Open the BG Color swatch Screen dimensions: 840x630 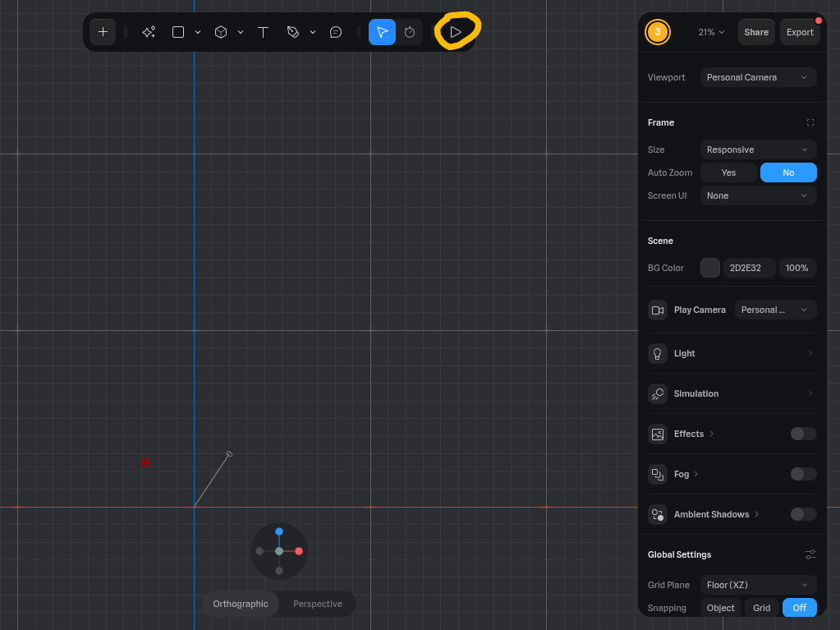(x=709, y=268)
